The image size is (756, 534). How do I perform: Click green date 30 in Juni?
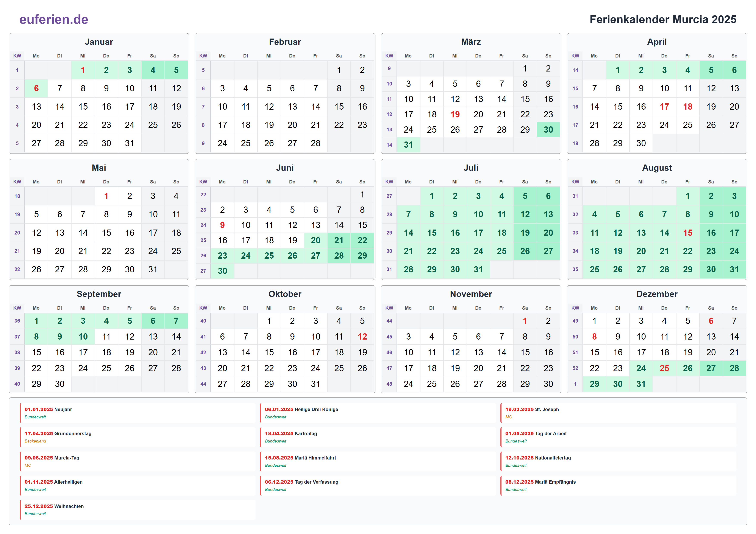pyautogui.click(x=222, y=271)
